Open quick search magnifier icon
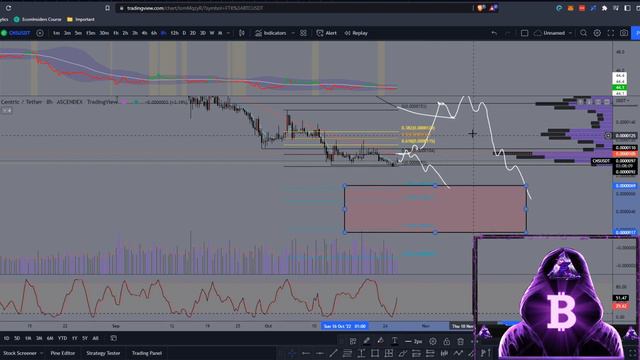Viewport: 640px width, 360px height. tap(584, 33)
